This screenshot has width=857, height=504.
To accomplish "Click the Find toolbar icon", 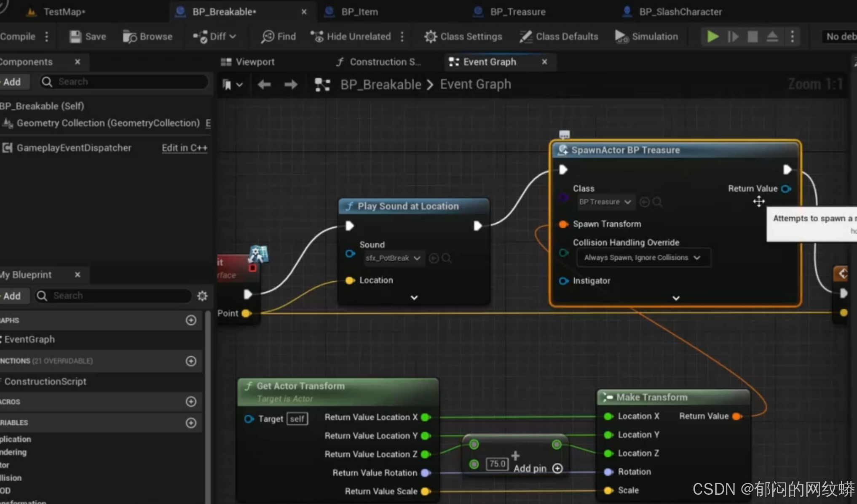I will click(279, 37).
